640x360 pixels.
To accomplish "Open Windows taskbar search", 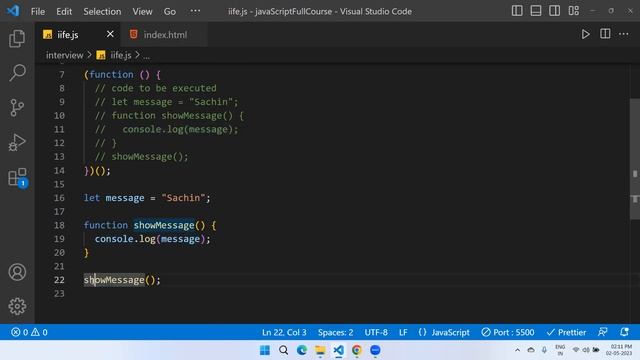I will pyautogui.click(x=283, y=350).
